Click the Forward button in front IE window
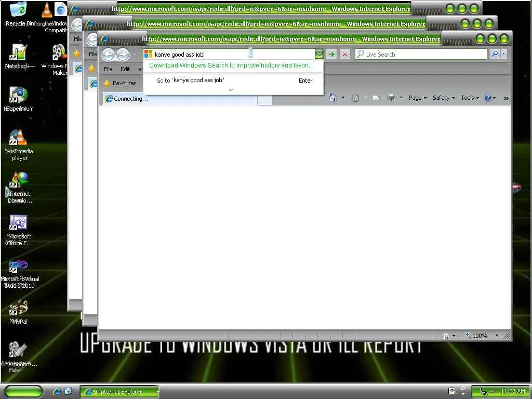Screen dimensions: 532x399 pyautogui.click(x=123, y=54)
